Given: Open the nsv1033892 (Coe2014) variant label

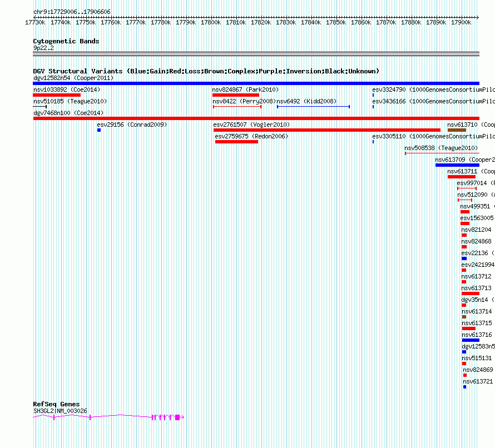Looking at the screenshot, I should [67, 89].
